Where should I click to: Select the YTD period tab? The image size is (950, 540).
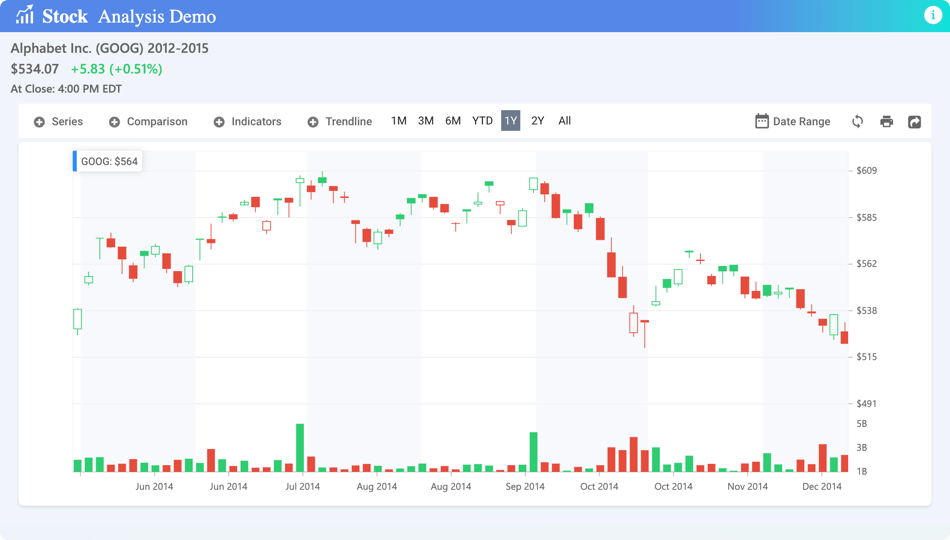[482, 121]
